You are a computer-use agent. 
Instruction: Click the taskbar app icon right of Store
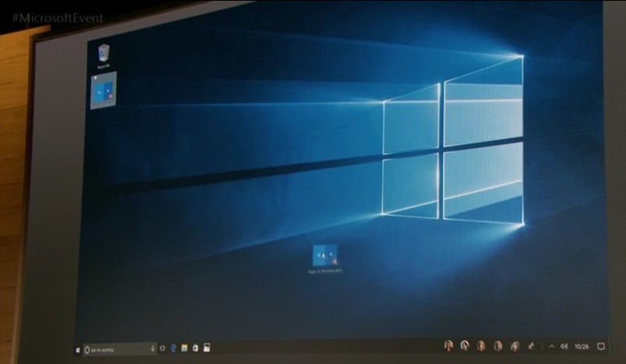pos(207,348)
